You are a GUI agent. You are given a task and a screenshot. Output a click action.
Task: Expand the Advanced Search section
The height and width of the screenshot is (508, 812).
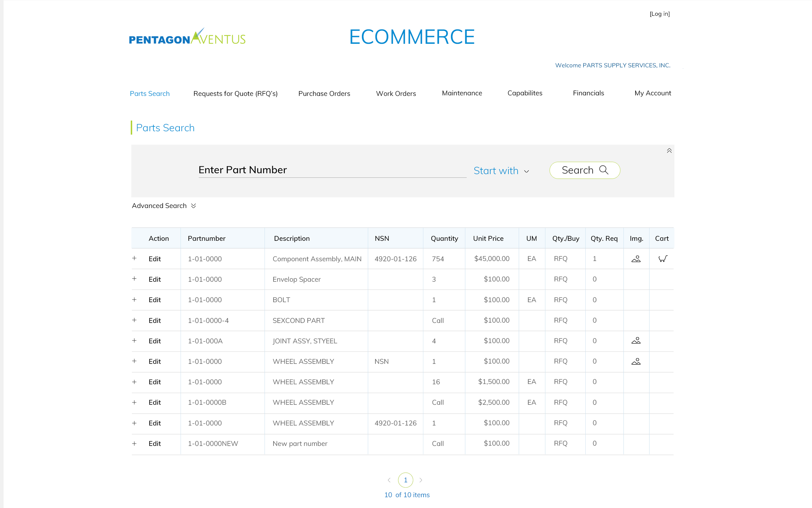pyautogui.click(x=164, y=206)
